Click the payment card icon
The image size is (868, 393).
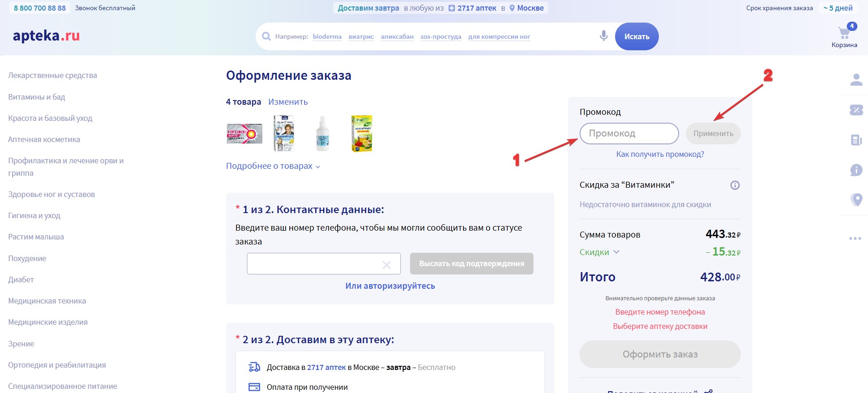pos(254,387)
